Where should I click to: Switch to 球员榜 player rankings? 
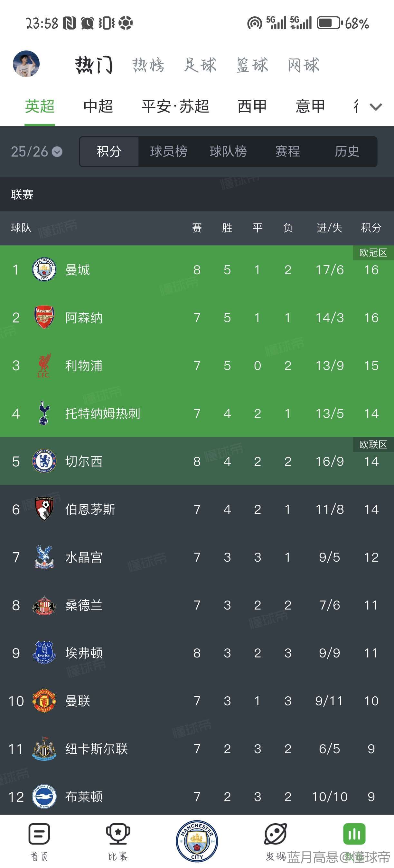pyautogui.click(x=169, y=152)
